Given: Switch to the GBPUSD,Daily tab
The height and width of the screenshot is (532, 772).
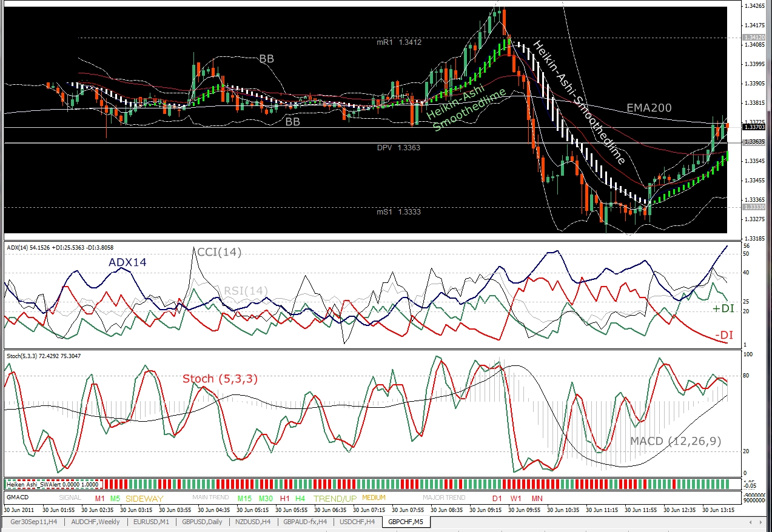Looking at the screenshot, I should click(x=201, y=522).
